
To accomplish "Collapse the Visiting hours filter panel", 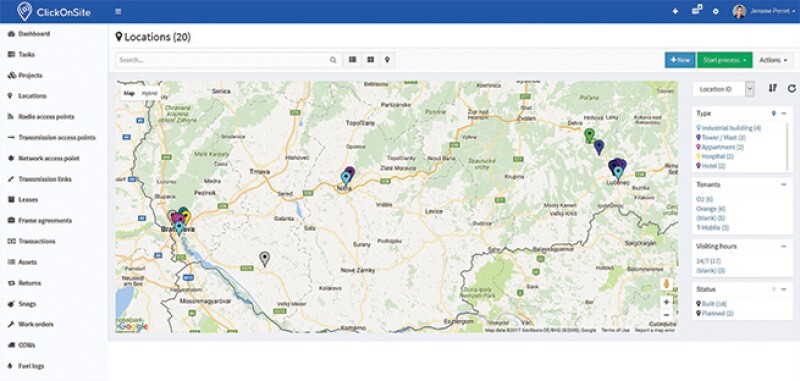I will point(784,246).
